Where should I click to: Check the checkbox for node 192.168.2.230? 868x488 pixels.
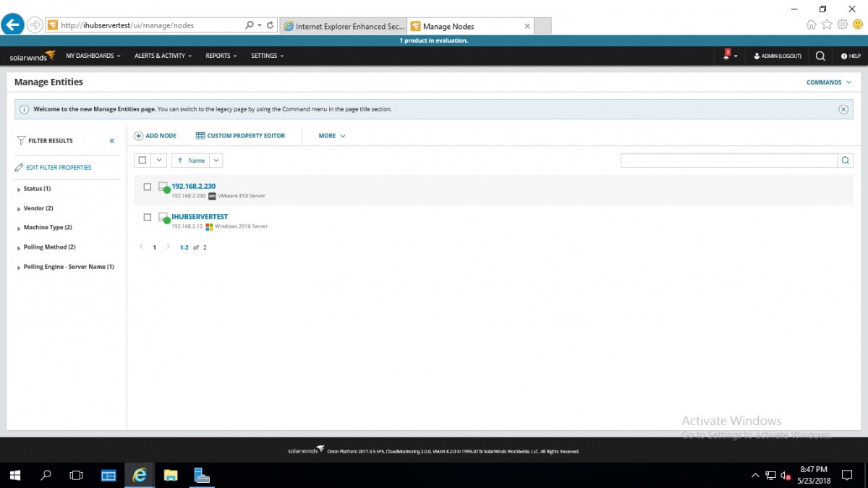pos(147,186)
